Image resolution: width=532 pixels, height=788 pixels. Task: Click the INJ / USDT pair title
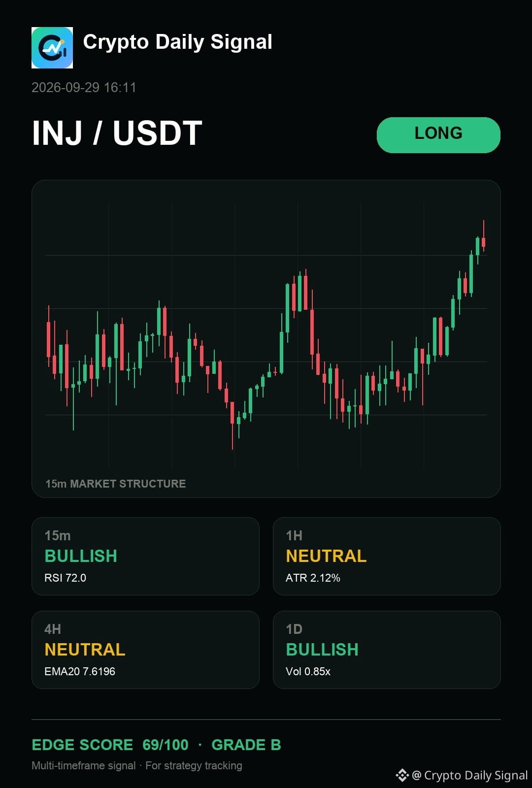[117, 133]
